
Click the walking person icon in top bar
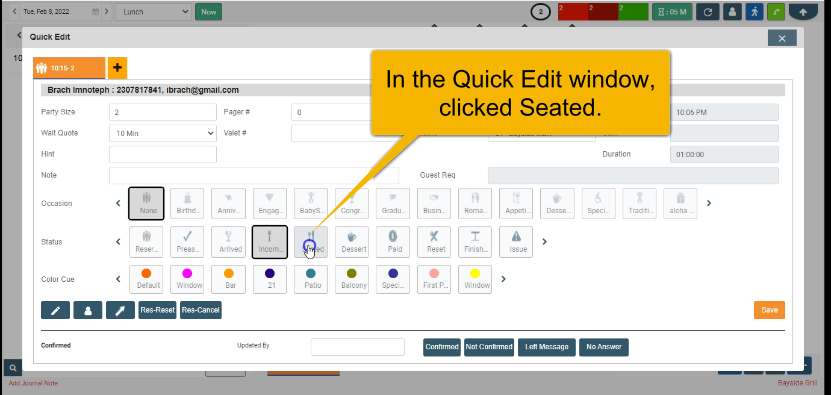(x=754, y=12)
